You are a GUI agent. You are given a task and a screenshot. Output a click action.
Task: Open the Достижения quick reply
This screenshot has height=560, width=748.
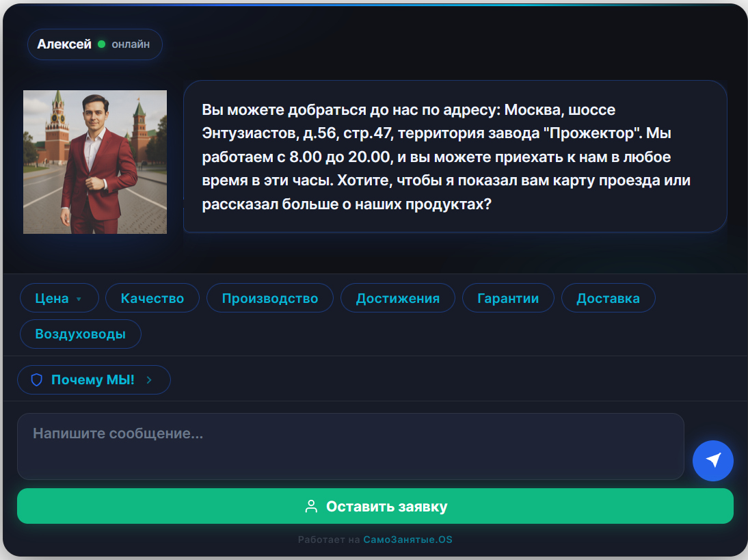[398, 298]
